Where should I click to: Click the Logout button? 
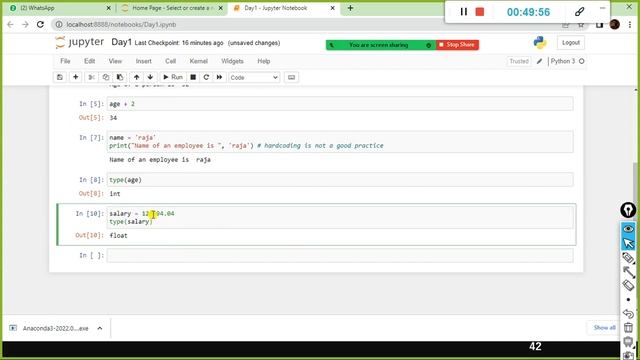tap(571, 42)
